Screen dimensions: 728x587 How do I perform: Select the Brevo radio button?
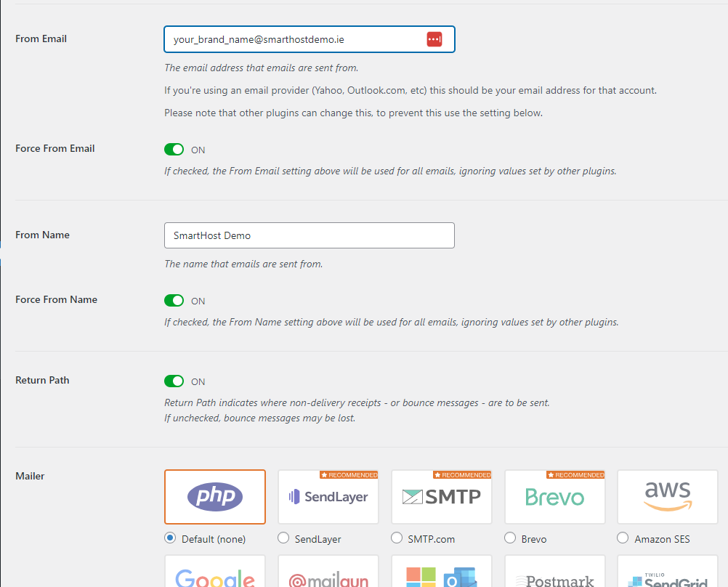[x=510, y=538]
